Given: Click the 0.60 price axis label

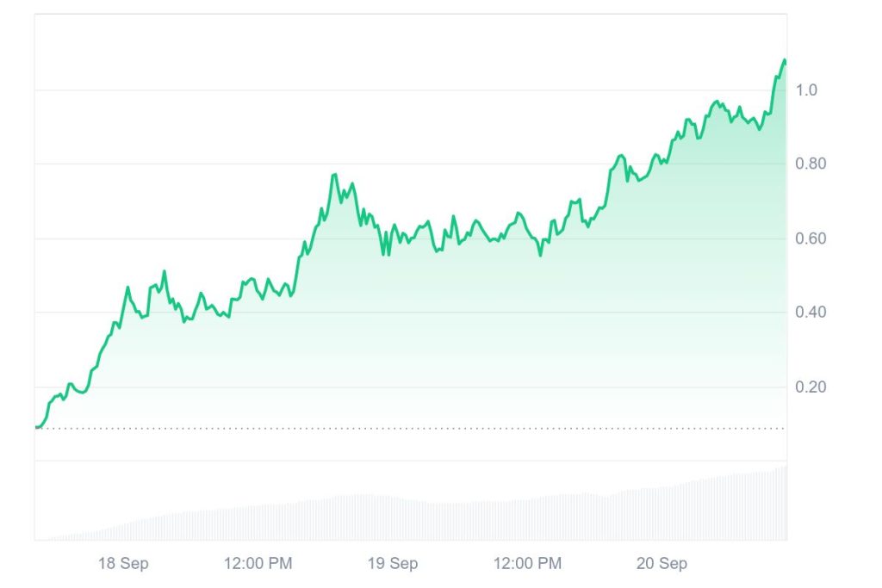Looking at the screenshot, I should pos(810,238).
